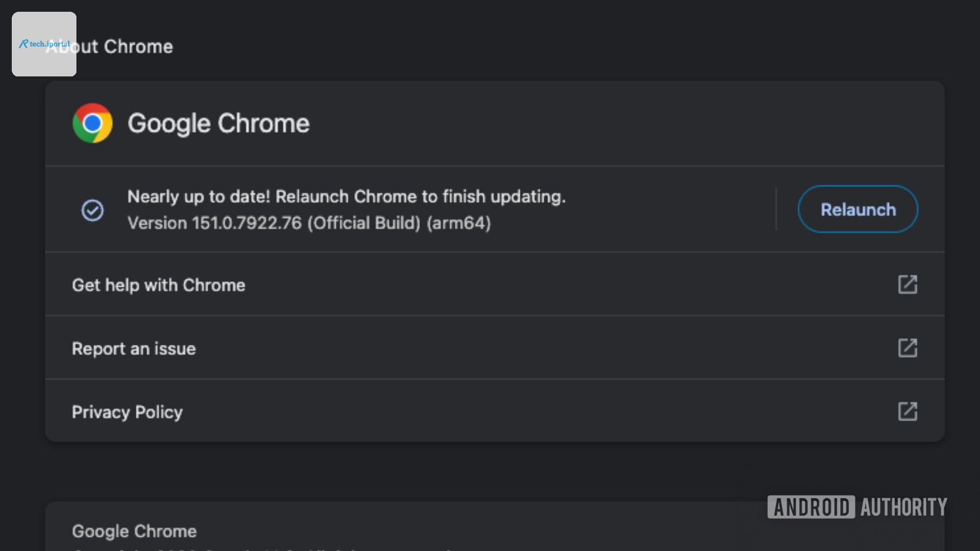Image resolution: width=980 pixels, height=551 pixels.
Task: Open the Privacy Policy row
Action: (495, 411)
